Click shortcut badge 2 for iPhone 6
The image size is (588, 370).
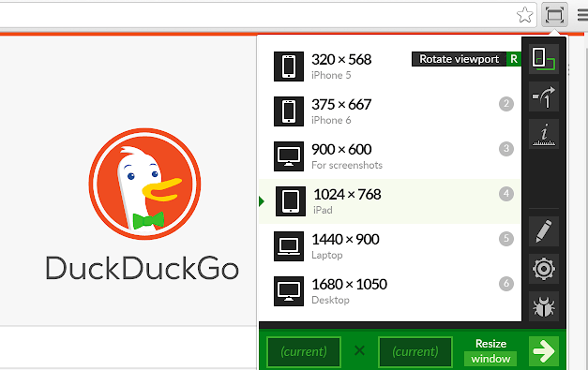pos(506,104)
